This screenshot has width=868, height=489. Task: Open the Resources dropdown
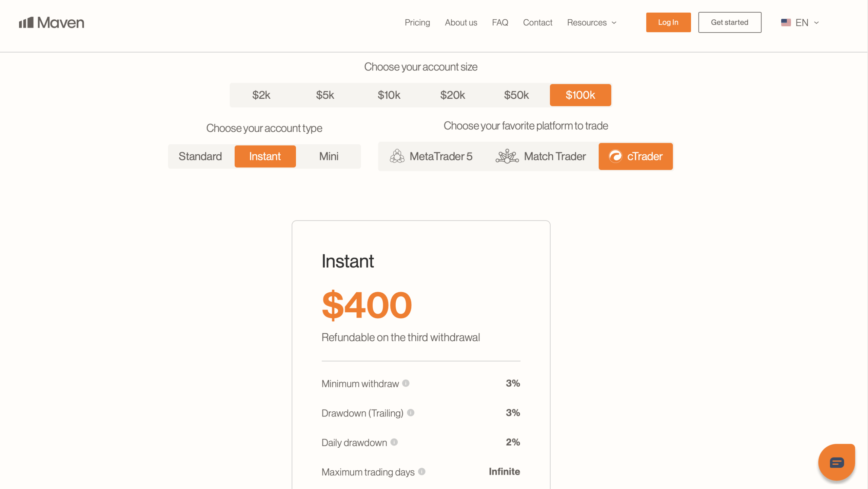[592, 22]
